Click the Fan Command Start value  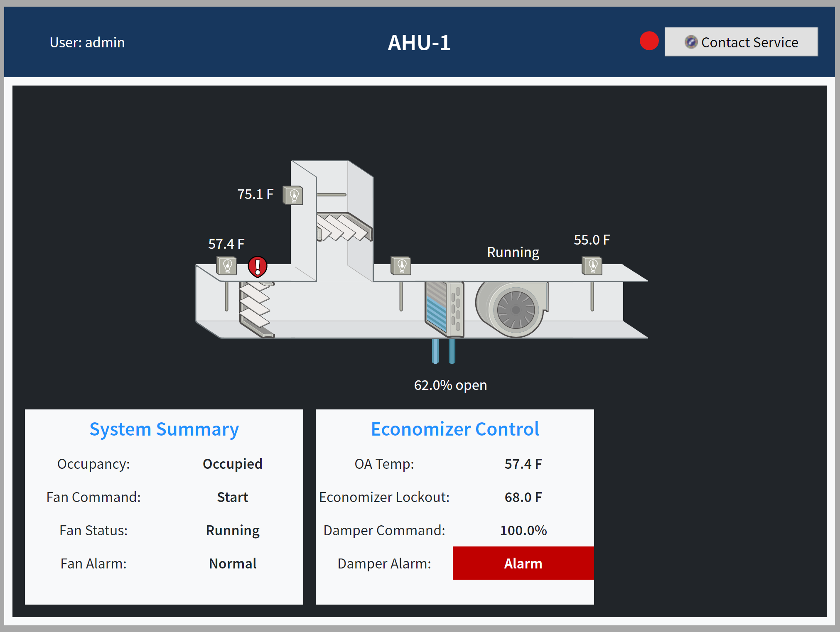click(x=233, y=497)
